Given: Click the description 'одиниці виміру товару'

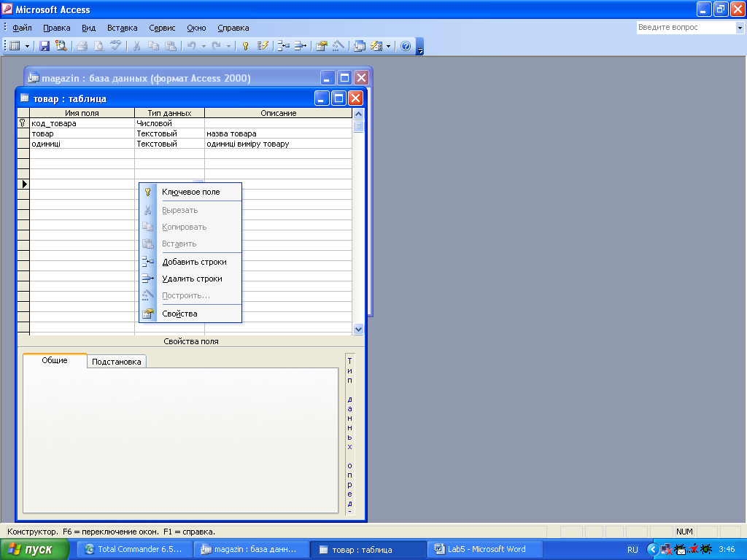Looking at the screenshot, I should (278, 144).
